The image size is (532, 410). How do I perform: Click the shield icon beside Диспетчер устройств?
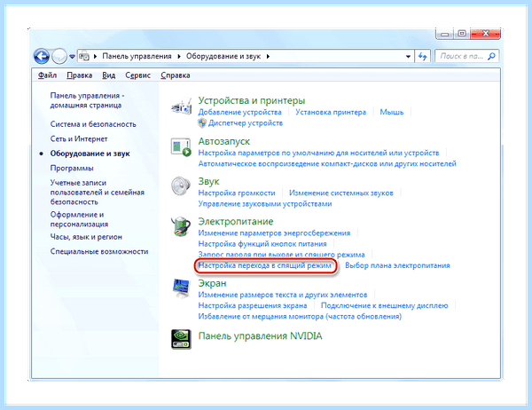click(202, 123)
